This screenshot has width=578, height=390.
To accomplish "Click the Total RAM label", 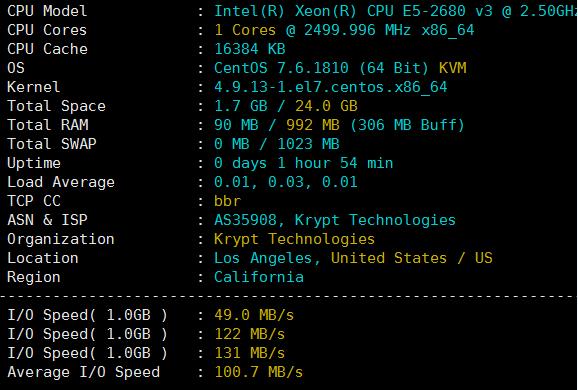I will tap(48, 125).
